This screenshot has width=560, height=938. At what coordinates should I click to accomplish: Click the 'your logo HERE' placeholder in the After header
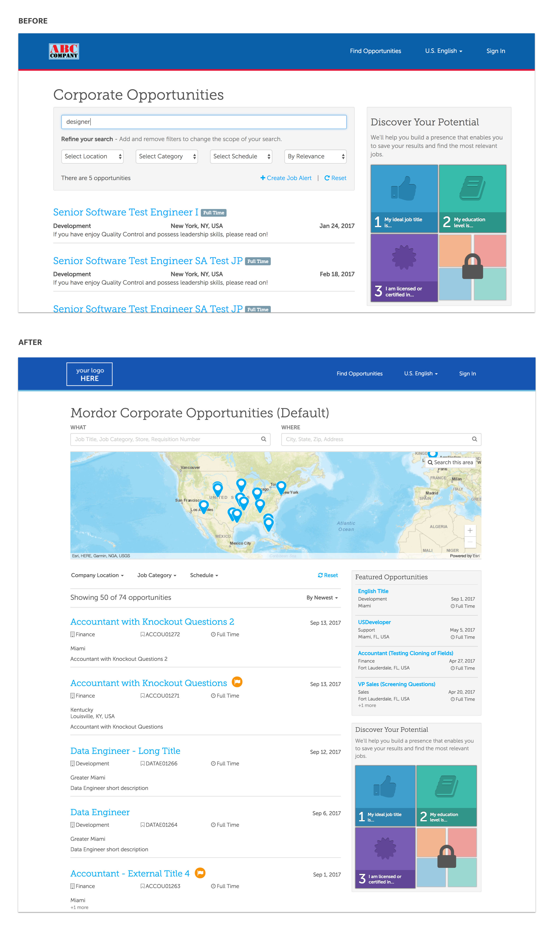point(89,374)
